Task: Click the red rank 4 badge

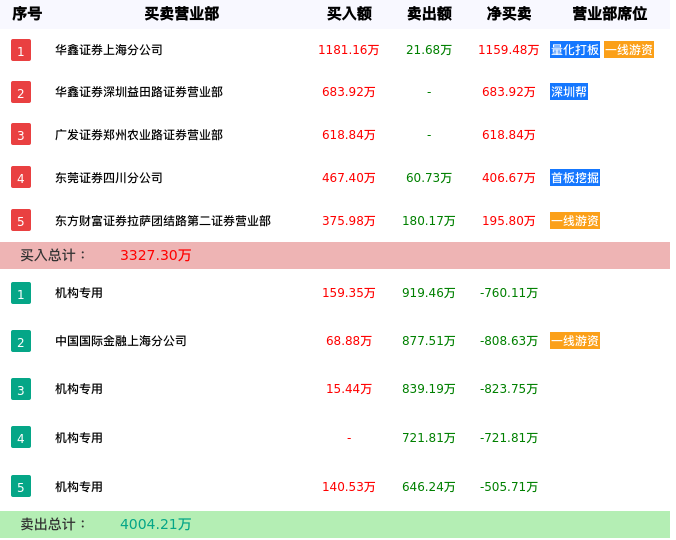Action: (x=21, y=177)
